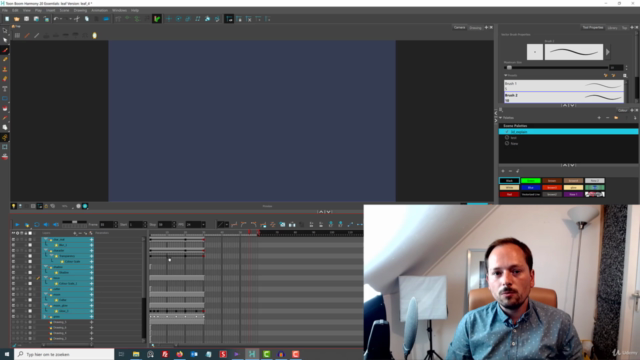
Task: Expand the collapsed bottom group layer
Action: pos(45,316)
